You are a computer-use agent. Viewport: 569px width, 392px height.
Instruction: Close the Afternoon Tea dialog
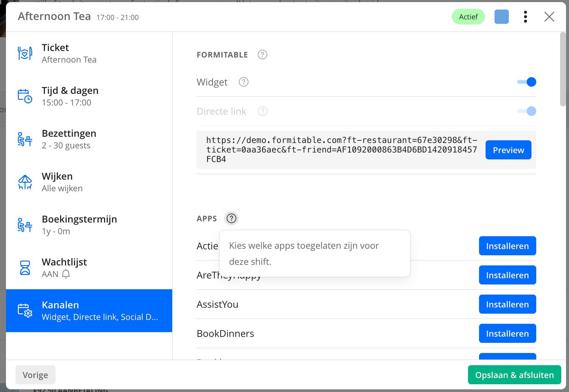(549, 17)
